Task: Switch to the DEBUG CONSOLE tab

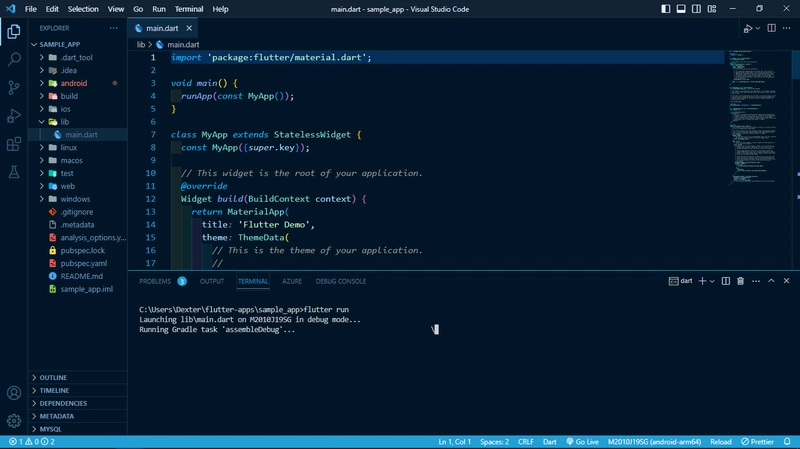Action: coord(341,282)
